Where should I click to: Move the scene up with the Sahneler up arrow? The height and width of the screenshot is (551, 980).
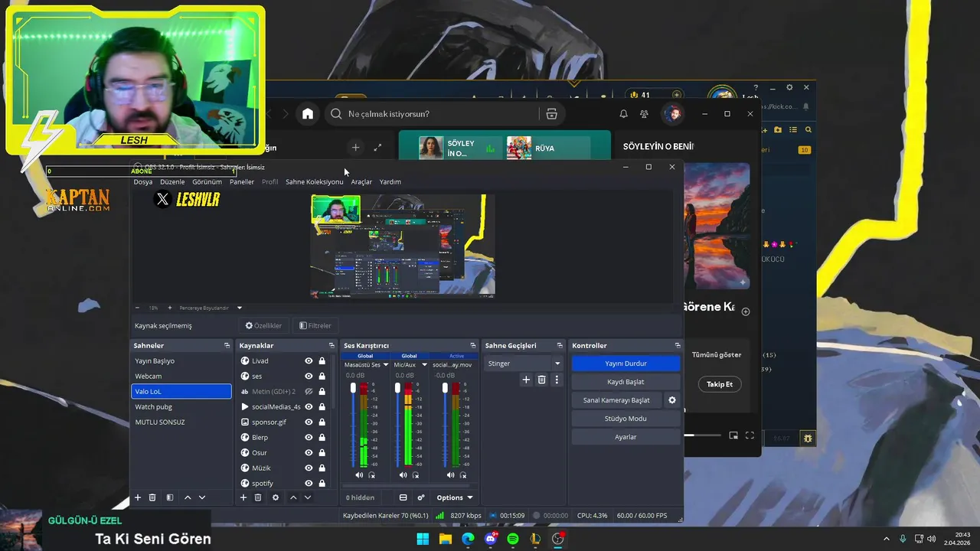[x=188, y=497]
